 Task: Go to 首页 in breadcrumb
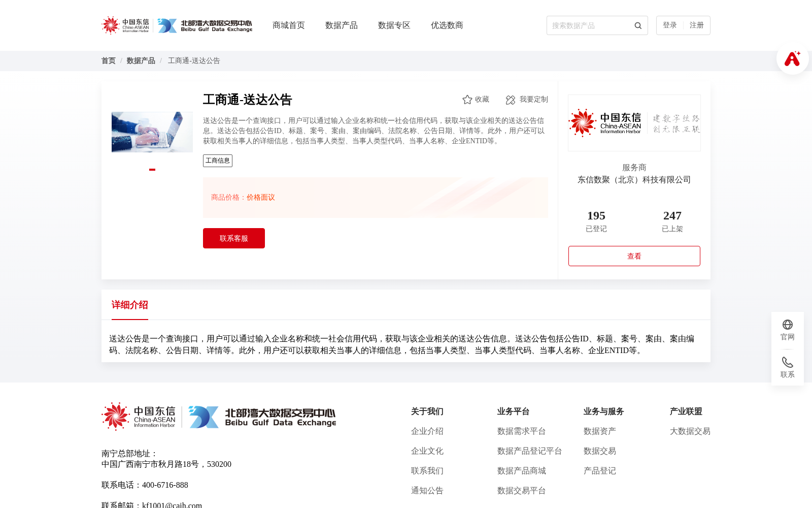tap(109, 61)
